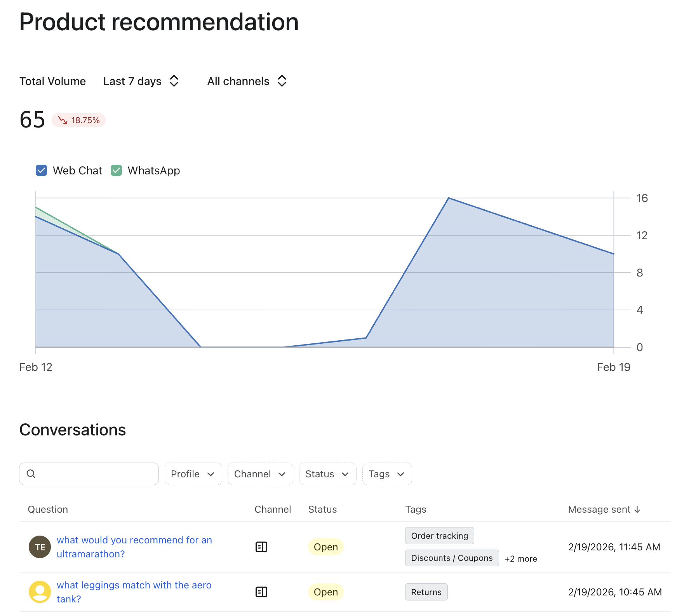Screen dimensions: 696x616
Task: Click the up-down chevron next to Last 7 days
Action: click(174, 81)
